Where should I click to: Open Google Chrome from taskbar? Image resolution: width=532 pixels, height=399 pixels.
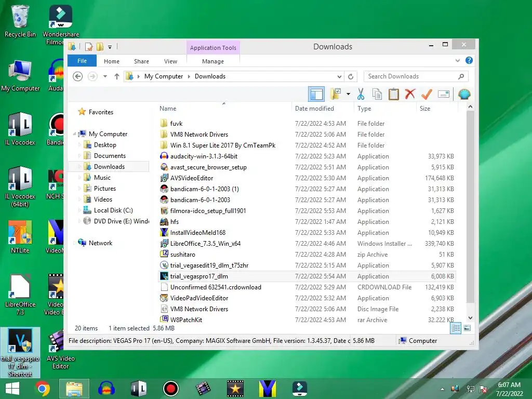pos(43,389)
